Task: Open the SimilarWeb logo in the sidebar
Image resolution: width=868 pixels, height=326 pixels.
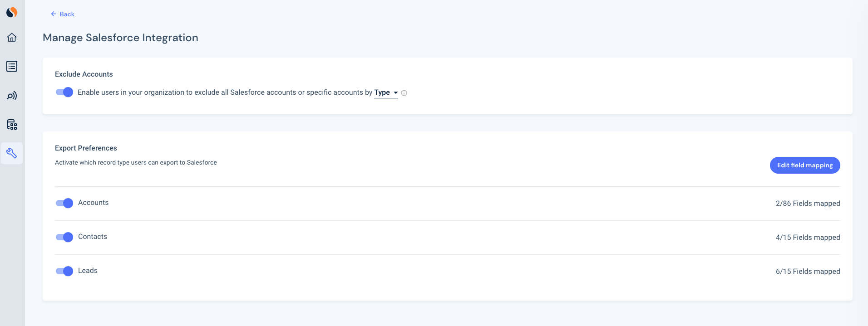Action: (12, 12)
